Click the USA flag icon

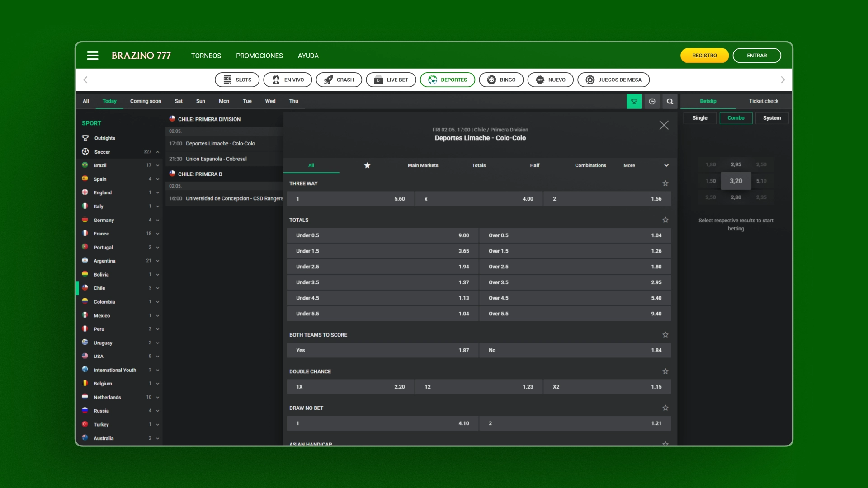(x=85, y=356)
